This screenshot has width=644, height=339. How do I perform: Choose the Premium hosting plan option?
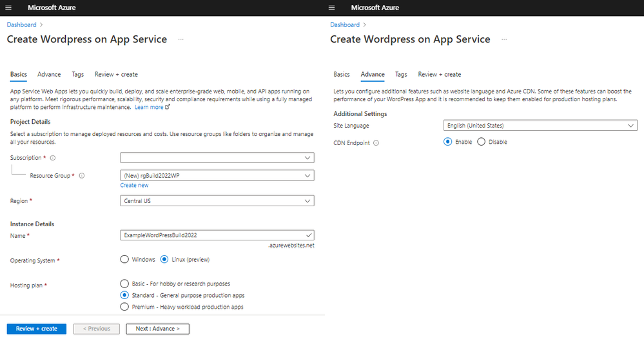click(x=124, y=307)
